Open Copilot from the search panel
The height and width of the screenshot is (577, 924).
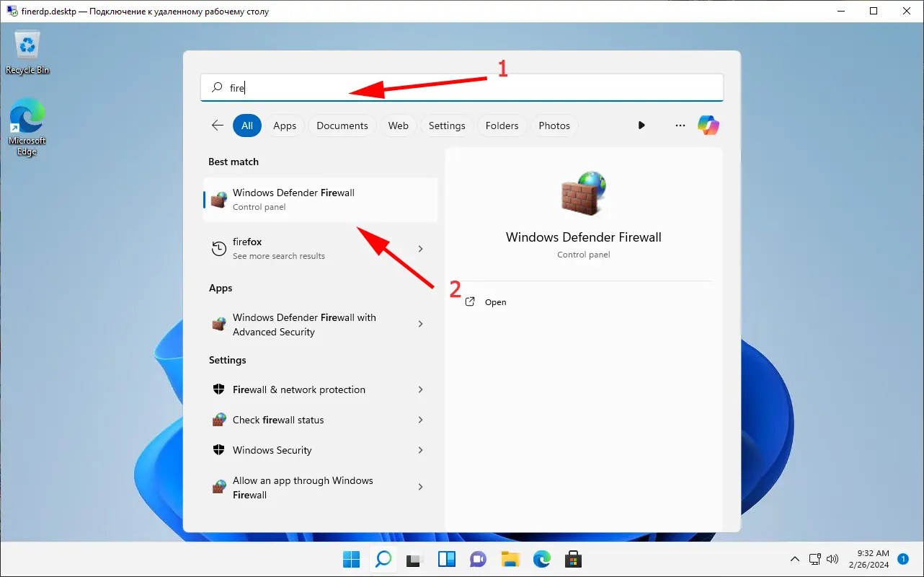708,125
